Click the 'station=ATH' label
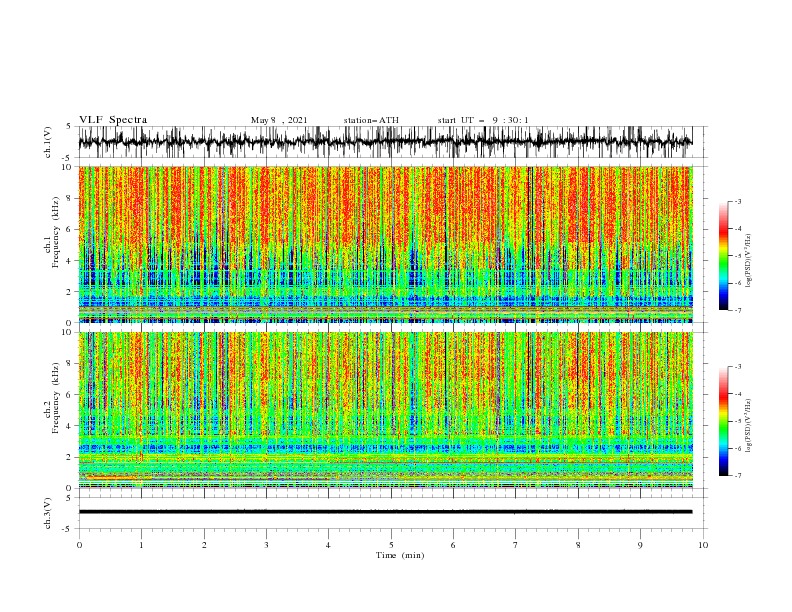This screenshot has width=792, height=612. [371, 120]
